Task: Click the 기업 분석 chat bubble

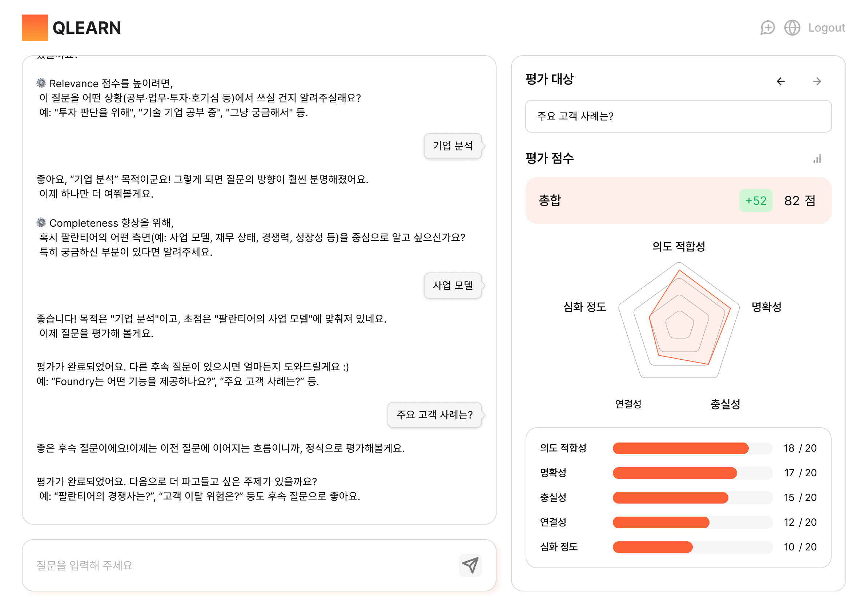Action: (x=453, y=146)
